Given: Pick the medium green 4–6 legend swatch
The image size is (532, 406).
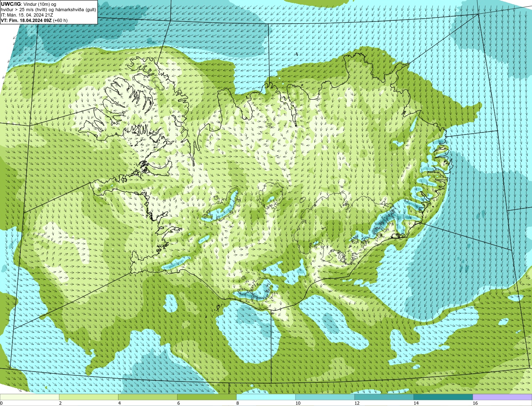Looking at the screenshot, I should [x=148, y=397].
